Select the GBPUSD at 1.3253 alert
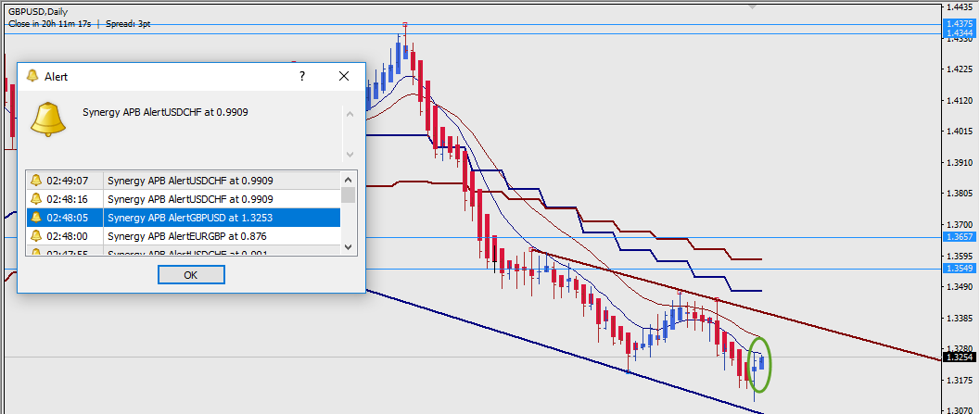The image size is (980, 414). coord(221,218)
